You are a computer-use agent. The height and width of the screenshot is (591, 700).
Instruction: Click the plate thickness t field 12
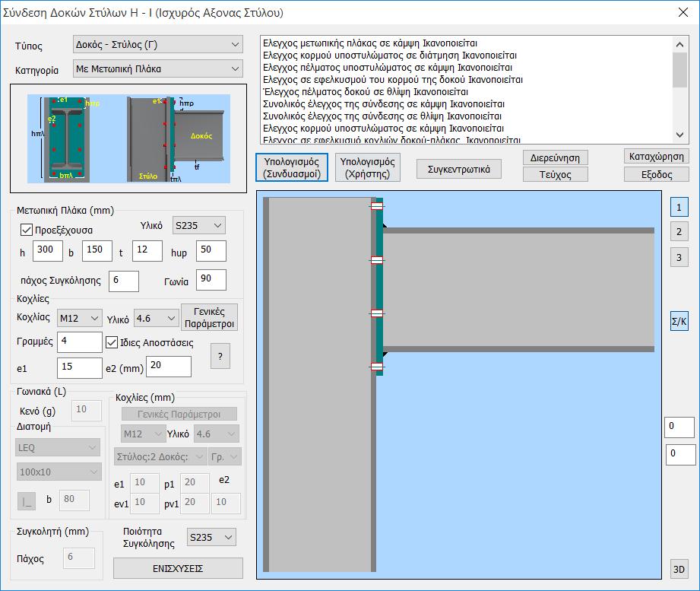[147, 250]
